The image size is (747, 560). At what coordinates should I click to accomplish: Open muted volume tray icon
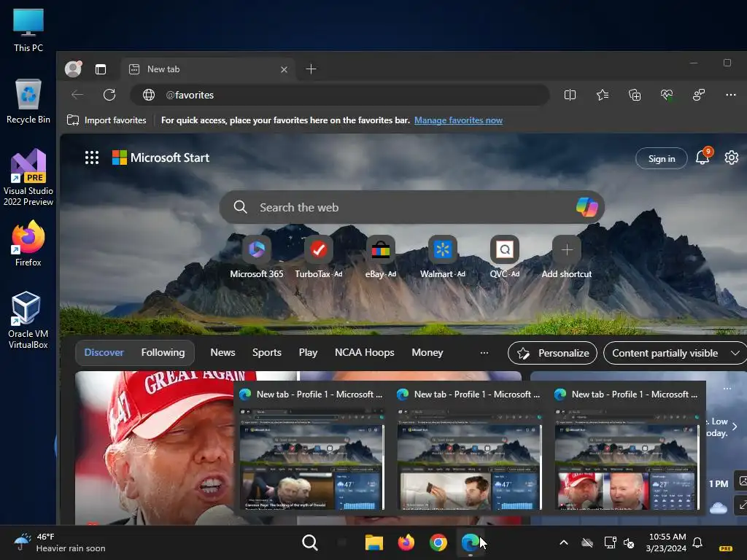point(629,542)
